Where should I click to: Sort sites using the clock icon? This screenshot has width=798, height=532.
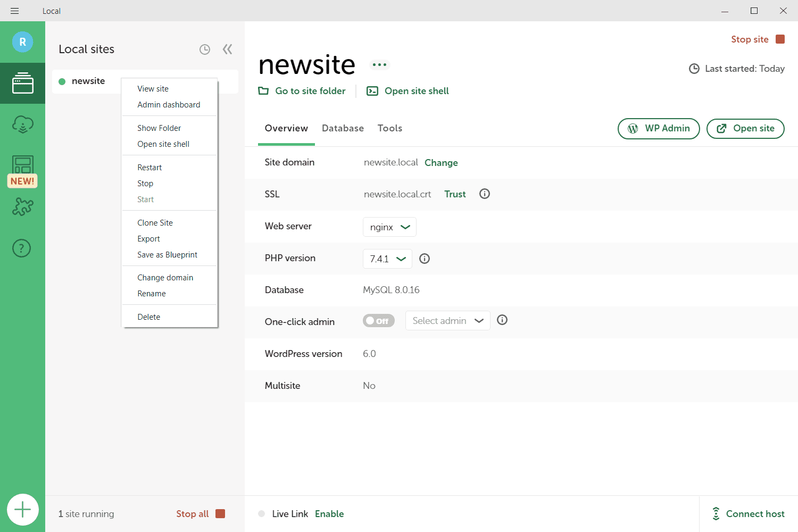[x=205, y=49]
